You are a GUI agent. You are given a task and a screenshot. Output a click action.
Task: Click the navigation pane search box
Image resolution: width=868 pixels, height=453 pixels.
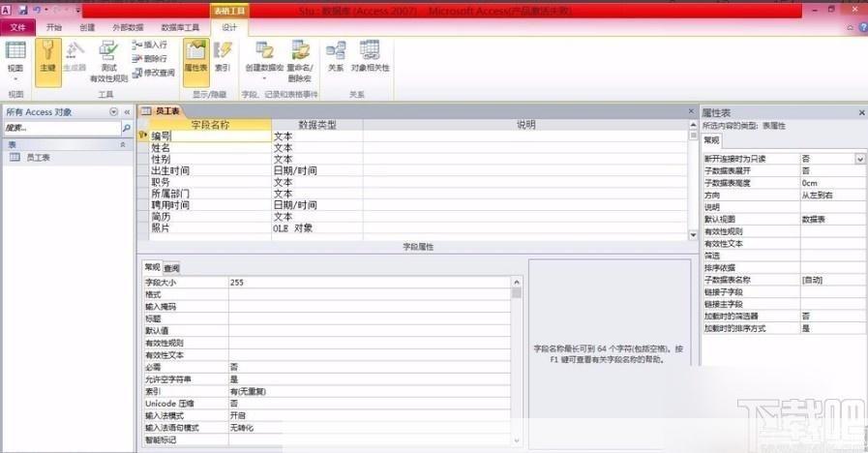61,128
